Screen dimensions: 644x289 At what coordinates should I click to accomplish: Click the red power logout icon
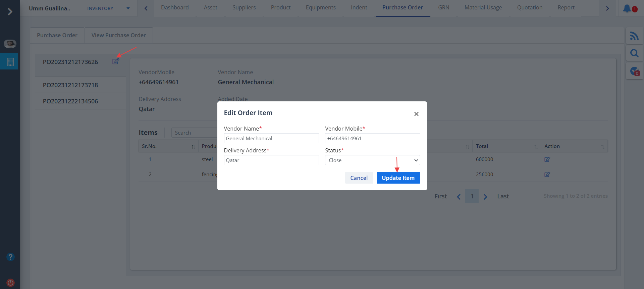point(10,283)
